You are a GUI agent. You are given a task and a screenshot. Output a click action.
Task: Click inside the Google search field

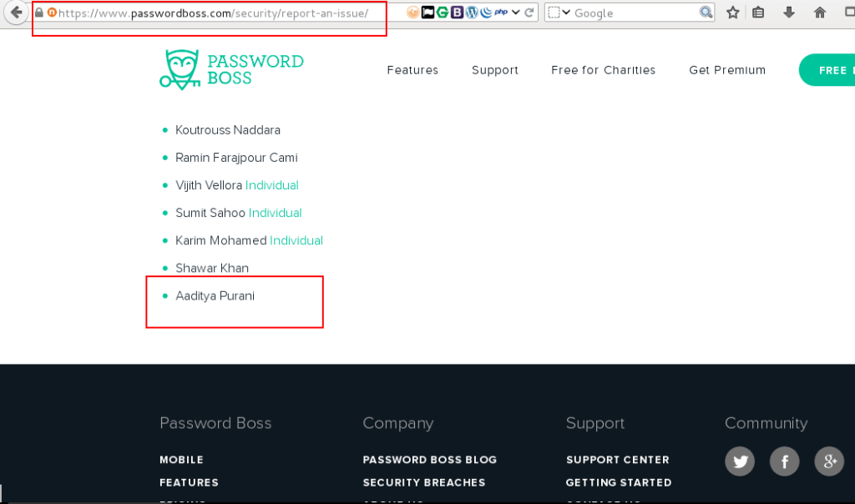635,12
